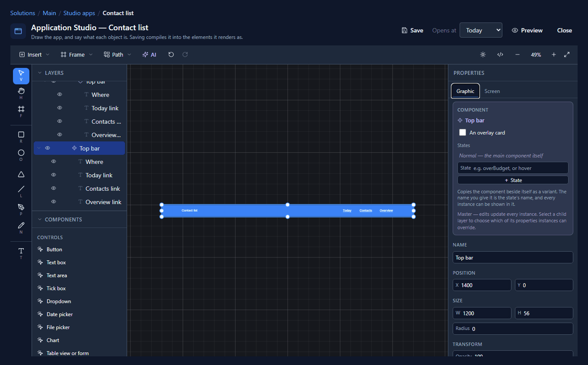Toggle the light theme sun icon
Screen dimensions: 588x365
483,54
